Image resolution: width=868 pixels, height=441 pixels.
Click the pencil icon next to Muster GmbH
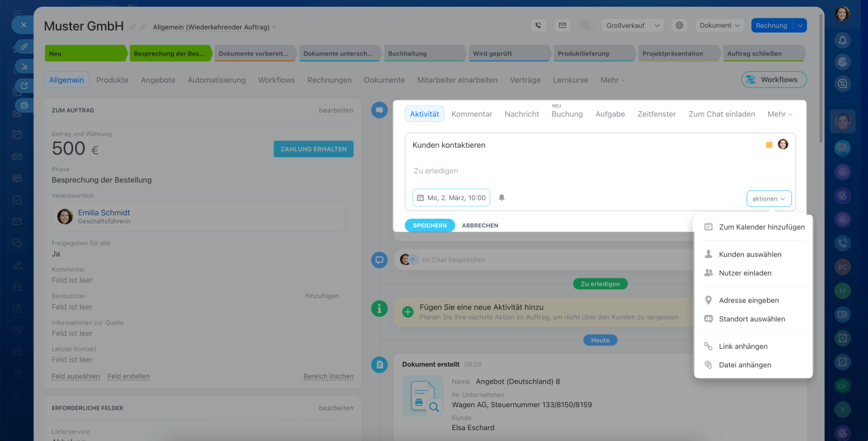pyautogui.click(x=133, y=27)
